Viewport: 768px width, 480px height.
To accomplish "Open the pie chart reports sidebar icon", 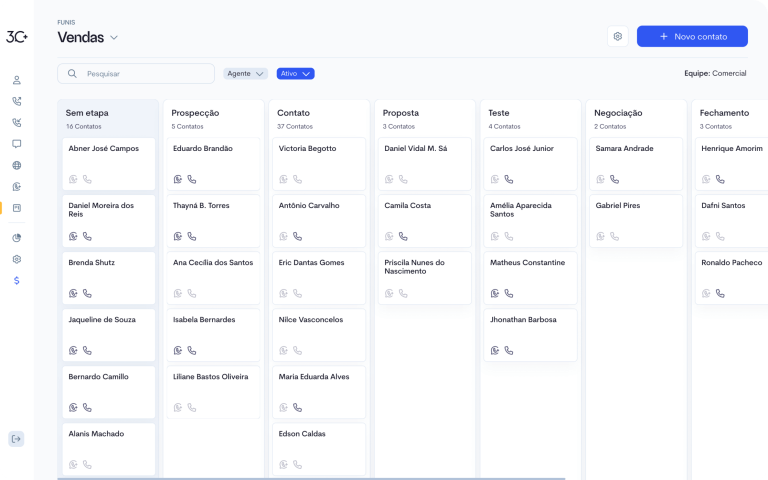I will (17, 238).
